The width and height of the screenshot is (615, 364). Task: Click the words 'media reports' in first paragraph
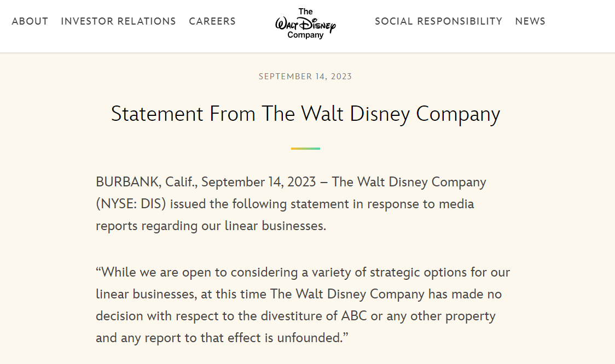[x=449, y=204]
